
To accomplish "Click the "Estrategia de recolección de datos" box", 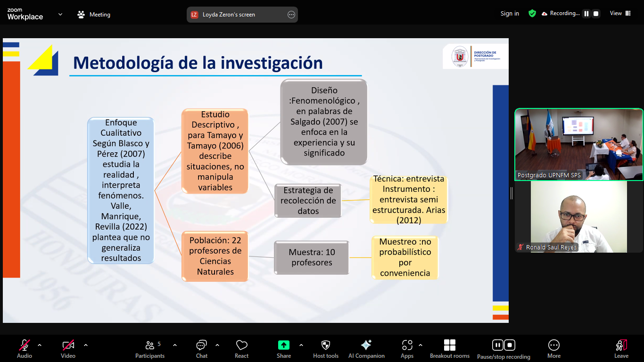I will pos(308,201).
